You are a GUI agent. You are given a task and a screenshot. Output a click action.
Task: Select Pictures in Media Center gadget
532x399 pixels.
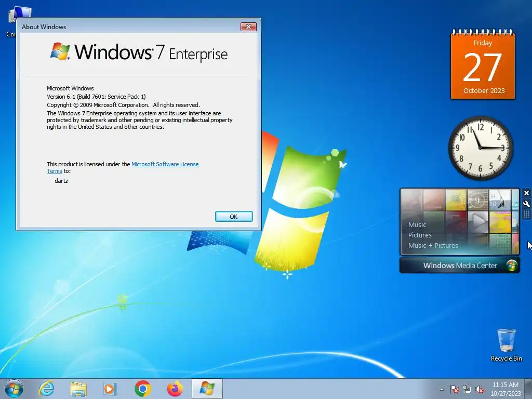point(420,235)
